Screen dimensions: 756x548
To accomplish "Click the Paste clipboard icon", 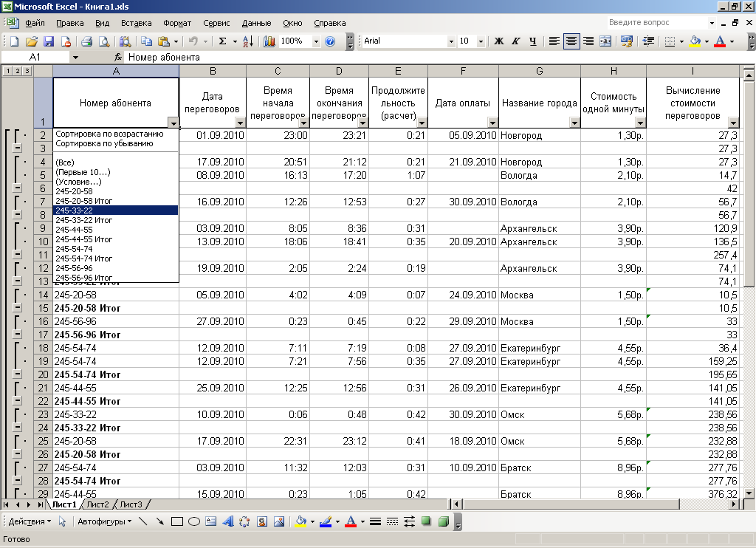I will pos(163,41).
